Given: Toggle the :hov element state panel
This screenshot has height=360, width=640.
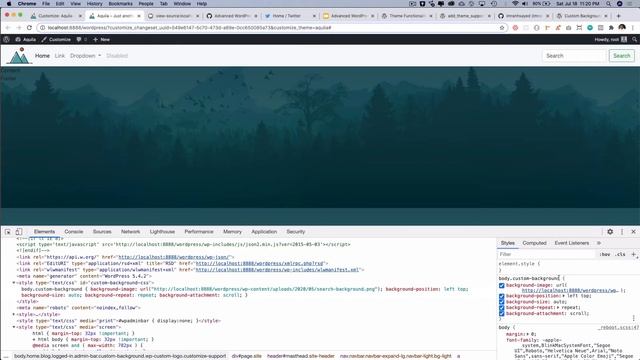Looking at the screenshot, I should (605, 254).
